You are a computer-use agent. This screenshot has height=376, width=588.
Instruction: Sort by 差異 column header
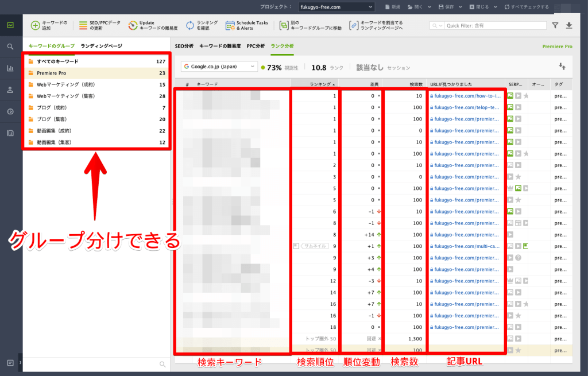click(361, 84)
